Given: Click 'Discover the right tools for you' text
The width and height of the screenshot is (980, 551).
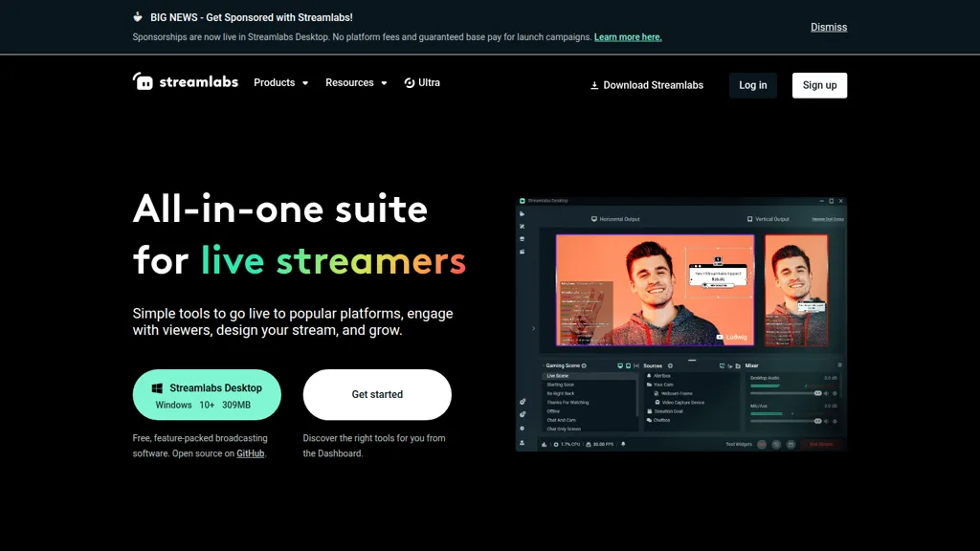Looking at the screenshot, I should pos(374,446).
